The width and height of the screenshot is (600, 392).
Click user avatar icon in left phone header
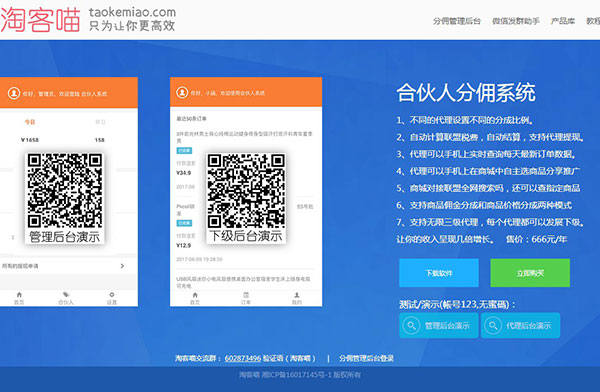(14, 93)
